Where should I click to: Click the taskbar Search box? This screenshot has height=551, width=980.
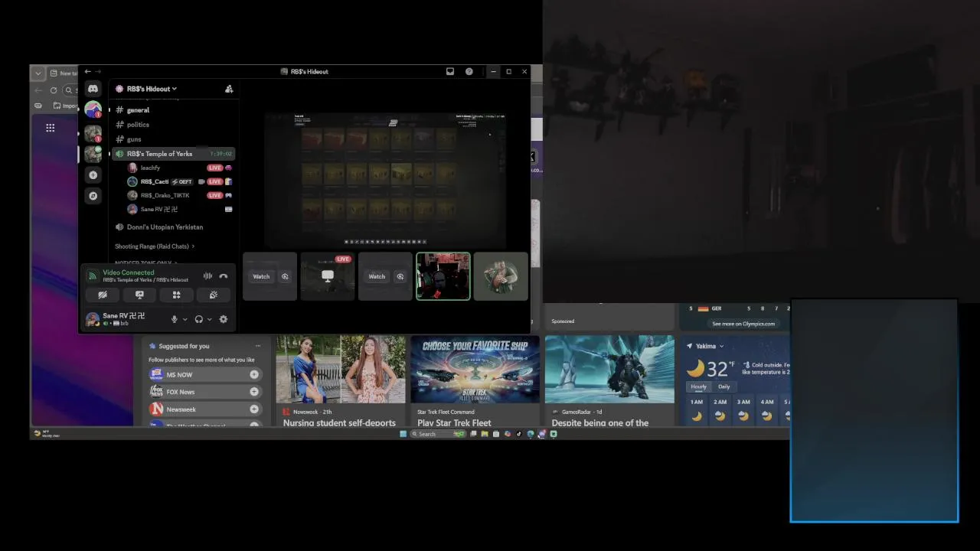[x=439, y=434]
